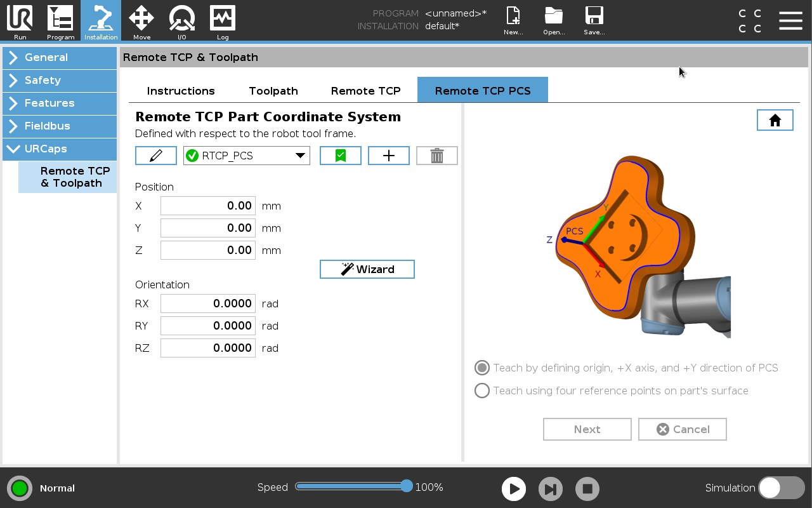
Task: Click the green bookmark set-default icon
Action: [x=341, y=156]
